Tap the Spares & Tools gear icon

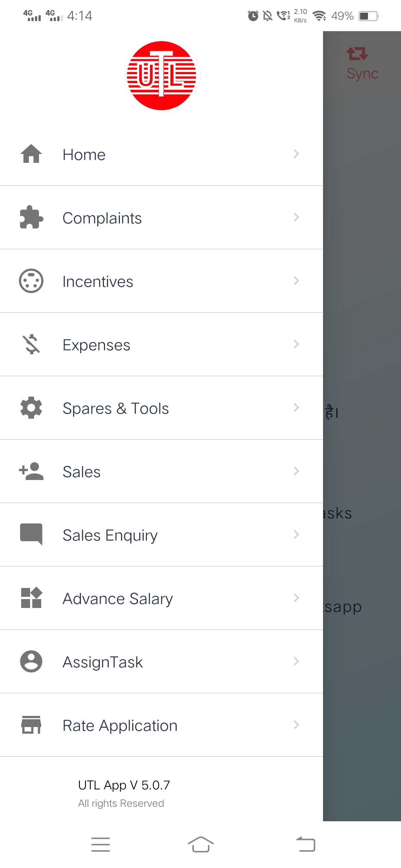click(x=31, y=408)
